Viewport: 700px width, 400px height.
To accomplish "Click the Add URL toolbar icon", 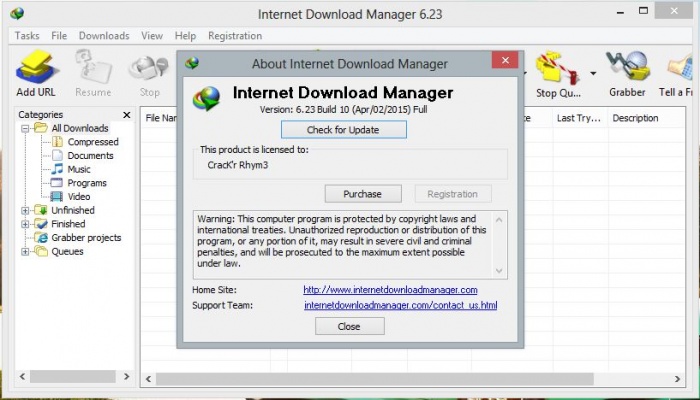I will pyautogui.click(x=37, y=67).
